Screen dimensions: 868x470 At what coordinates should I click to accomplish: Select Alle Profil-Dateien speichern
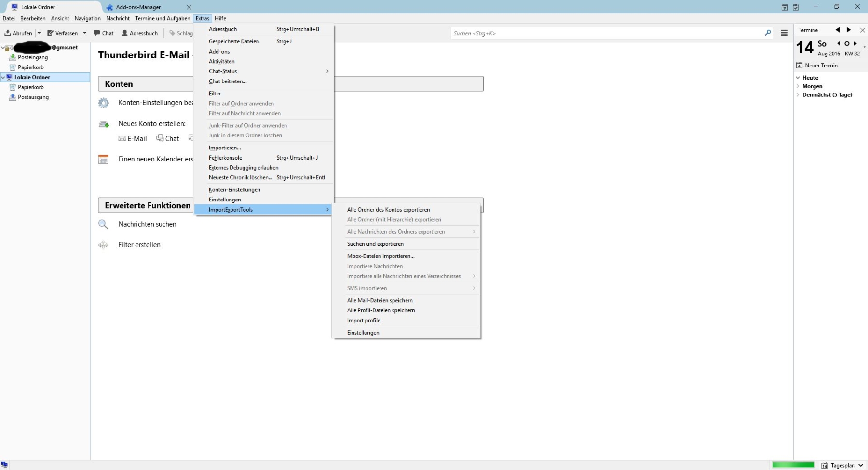(406, 310)
